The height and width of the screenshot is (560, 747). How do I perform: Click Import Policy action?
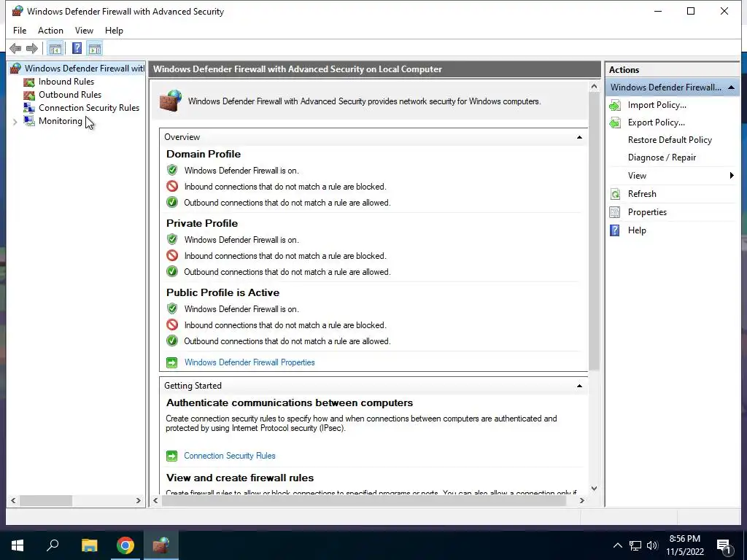[657, 105]
